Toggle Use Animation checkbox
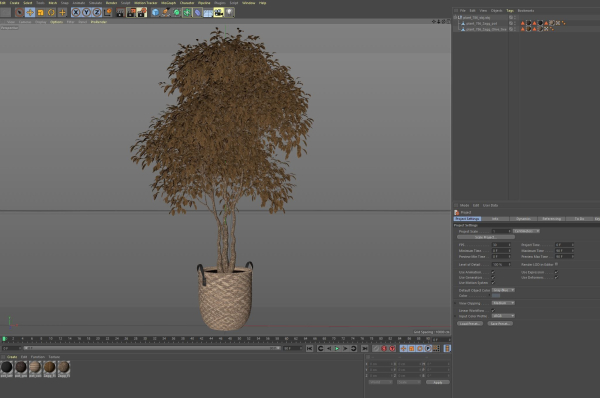 click(x=493, y=272)
